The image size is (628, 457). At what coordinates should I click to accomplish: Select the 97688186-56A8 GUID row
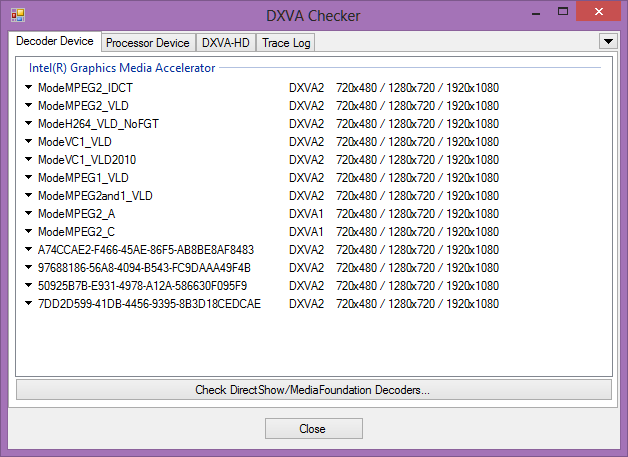click(x=144, y=268)
